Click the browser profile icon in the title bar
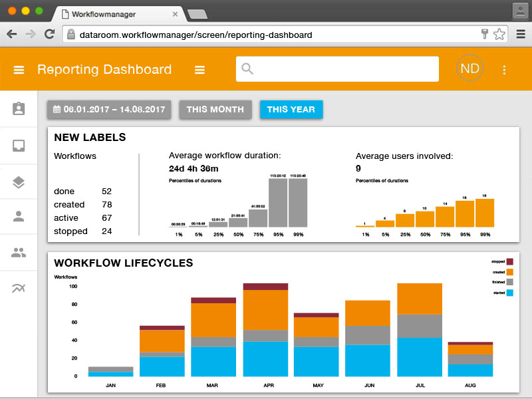Viewport: 532px width, 399px height. (x=520, y=11)
